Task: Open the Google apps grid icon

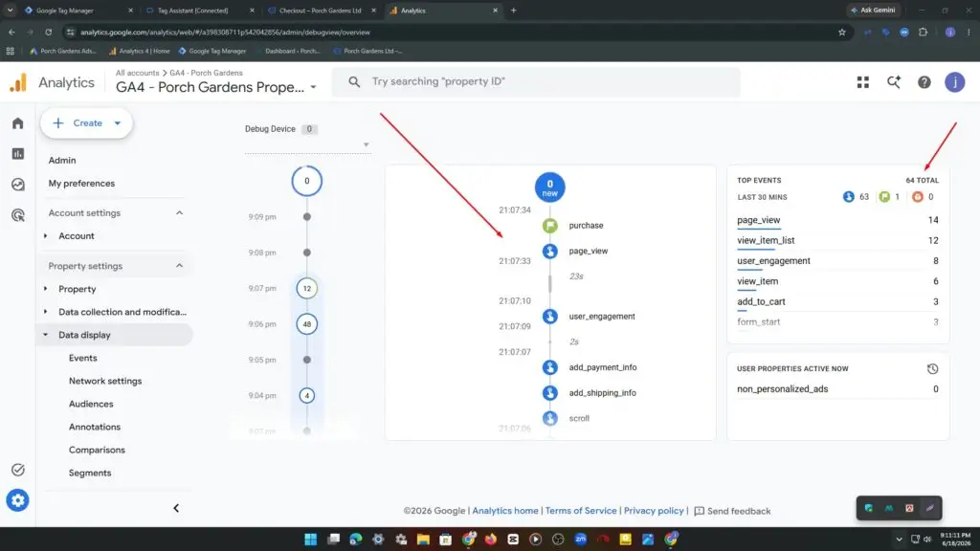Action: [862, 82]
